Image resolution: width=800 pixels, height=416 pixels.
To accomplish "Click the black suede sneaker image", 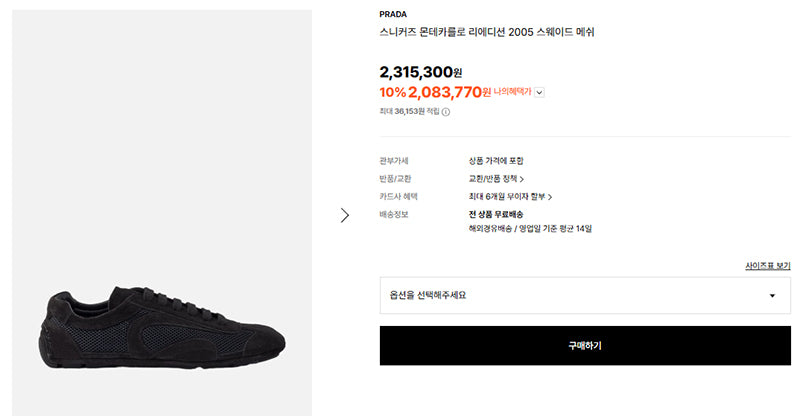I will point(162,327).
